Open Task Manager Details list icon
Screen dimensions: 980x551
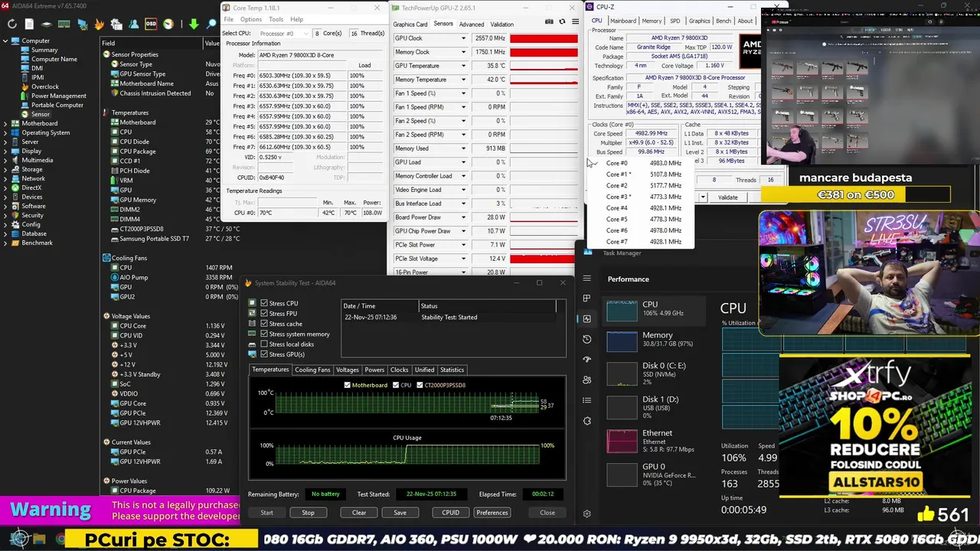pos(587,399)
